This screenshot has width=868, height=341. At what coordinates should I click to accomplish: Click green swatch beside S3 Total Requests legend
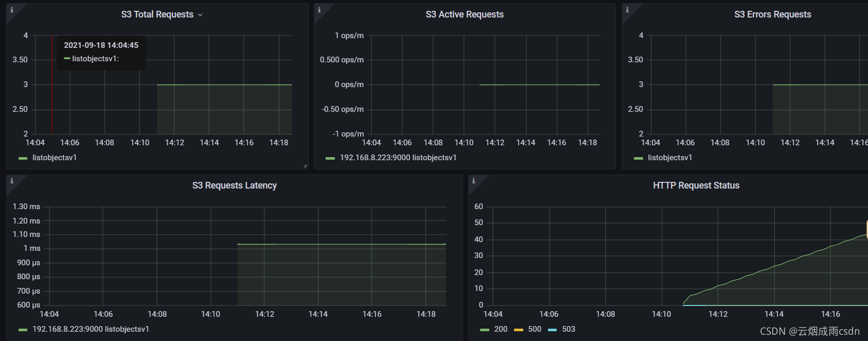point(23,158)
